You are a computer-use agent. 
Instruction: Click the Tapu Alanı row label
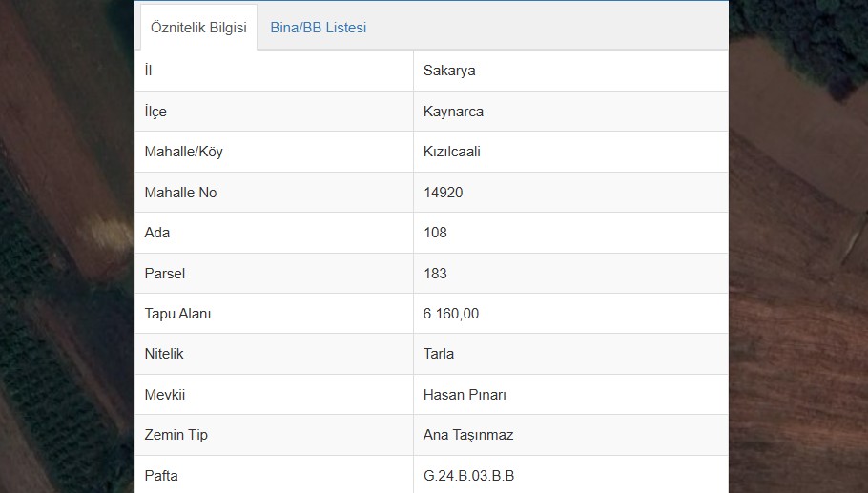[177, 314]
